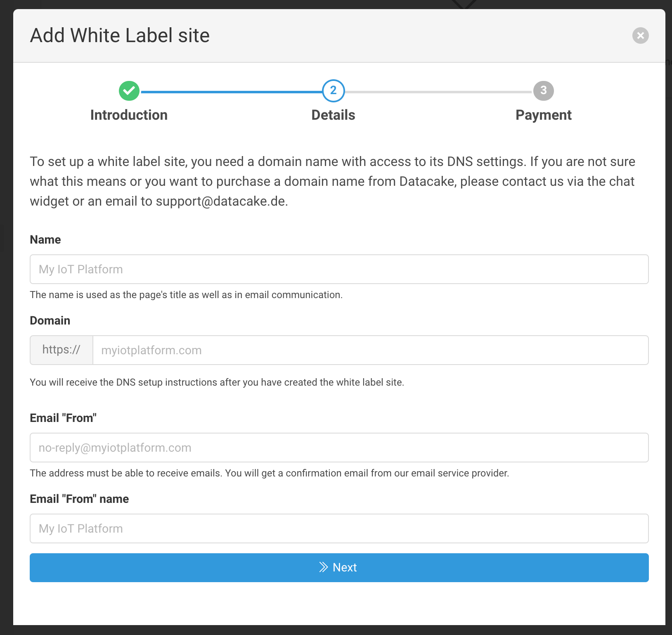Click the Name field label
672x635 pixels.
[45, 240]
